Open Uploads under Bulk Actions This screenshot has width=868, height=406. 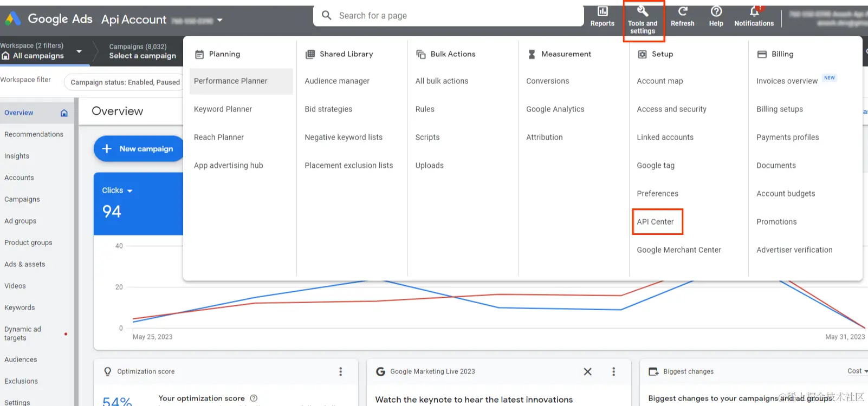[429, 166]
